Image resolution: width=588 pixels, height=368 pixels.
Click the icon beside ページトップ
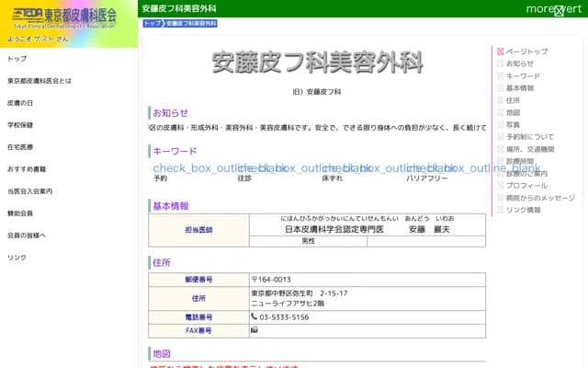click(501, 52)
